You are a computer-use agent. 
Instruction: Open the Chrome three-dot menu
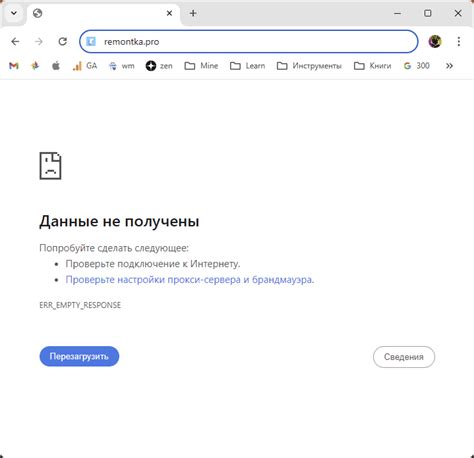(459, 42)
